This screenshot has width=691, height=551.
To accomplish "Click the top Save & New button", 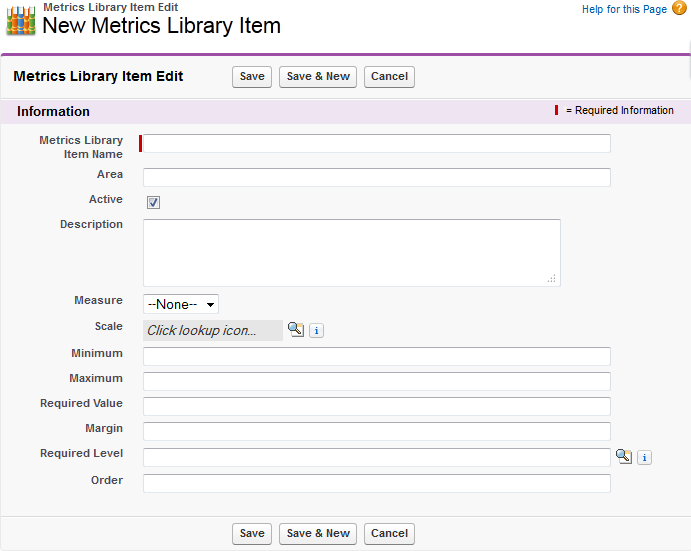I will (318, 77).
